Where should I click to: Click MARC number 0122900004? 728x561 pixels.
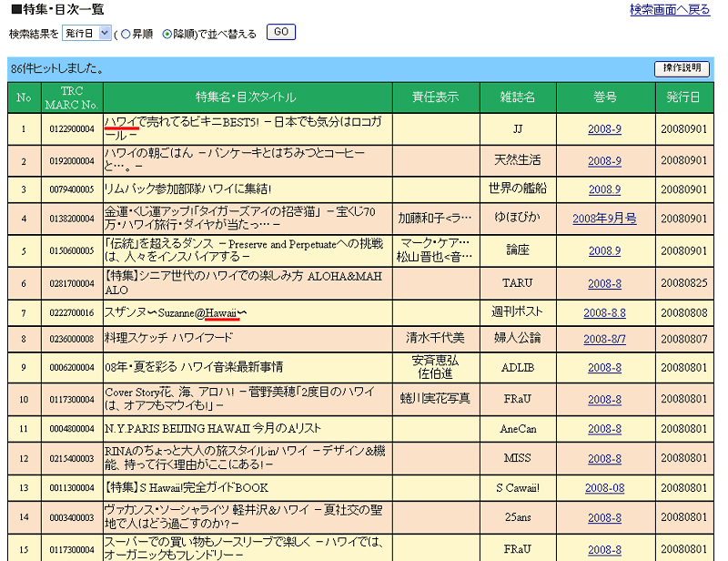72,129
